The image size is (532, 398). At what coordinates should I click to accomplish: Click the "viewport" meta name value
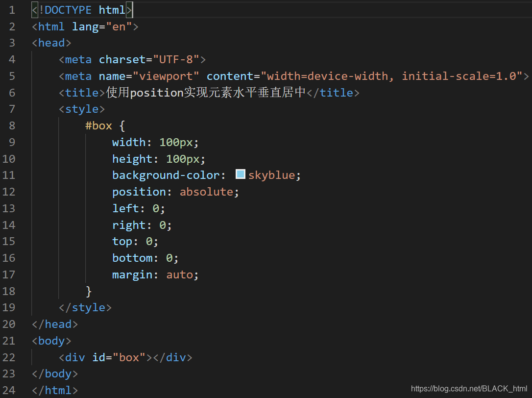166,76
